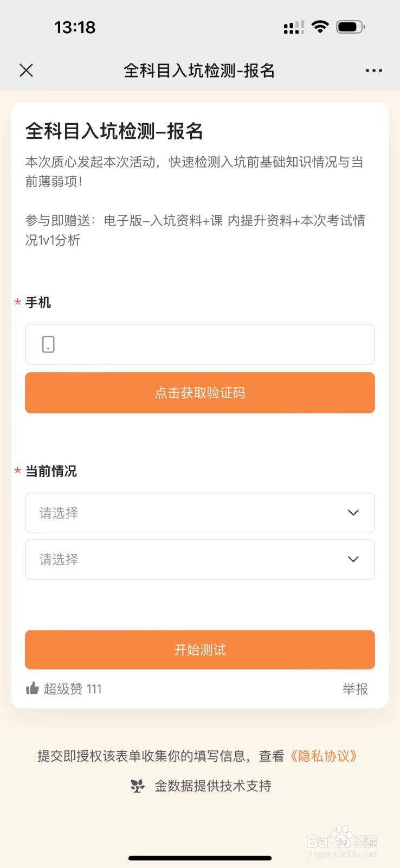Tap the 13:18 clock in status bar
Image resolution: width=400 pixels, height=868 pixels.
click(75, 27)
